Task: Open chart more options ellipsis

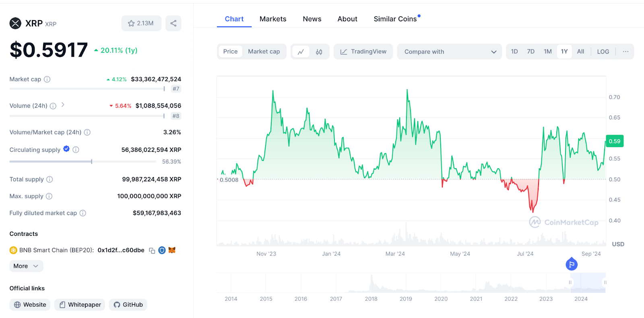Action: [625, 52]
